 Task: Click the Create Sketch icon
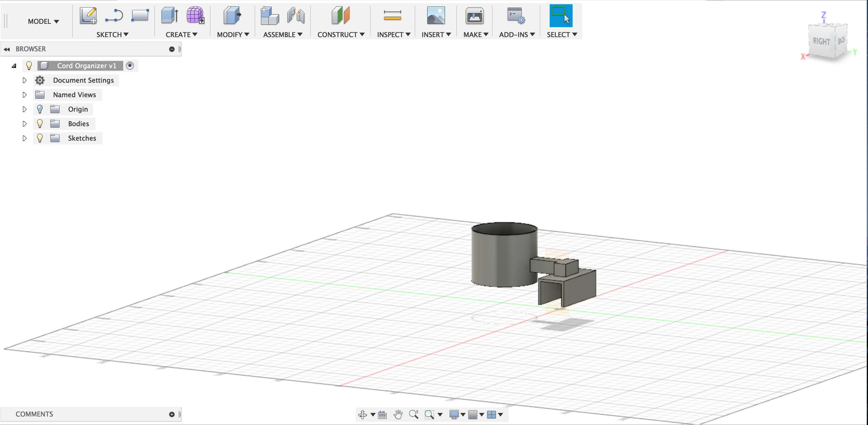coord(88,15)
